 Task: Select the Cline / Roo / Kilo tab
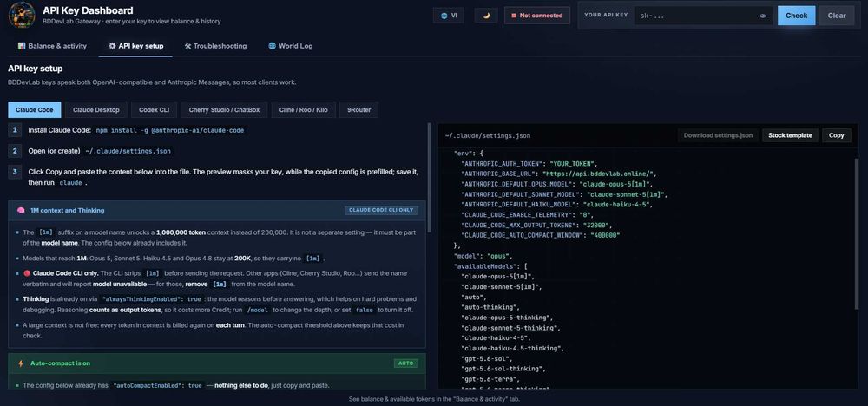[x=303, y=109]
